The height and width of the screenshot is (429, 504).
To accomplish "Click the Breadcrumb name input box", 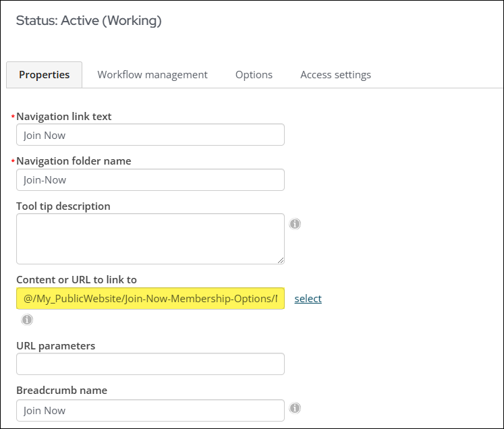I will [x=150, y=410].
